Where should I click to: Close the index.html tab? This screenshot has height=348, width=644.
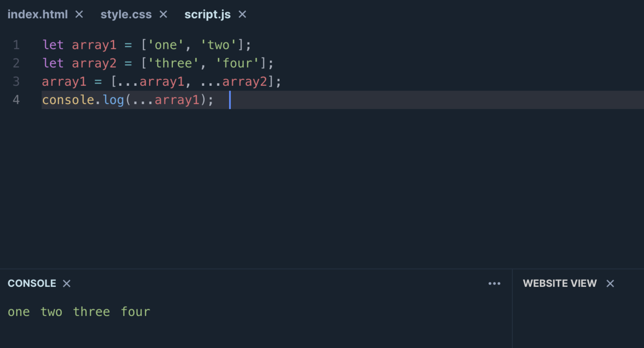79,14
